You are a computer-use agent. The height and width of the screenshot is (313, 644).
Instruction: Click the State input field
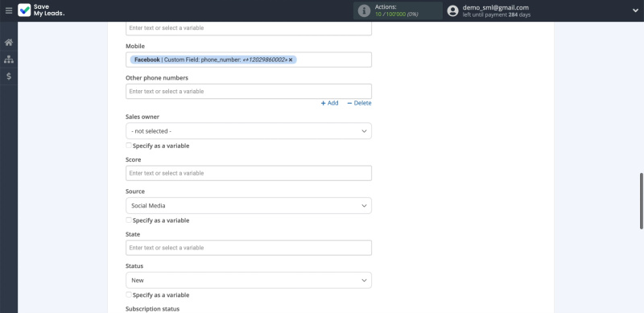[x=249, y=248]
